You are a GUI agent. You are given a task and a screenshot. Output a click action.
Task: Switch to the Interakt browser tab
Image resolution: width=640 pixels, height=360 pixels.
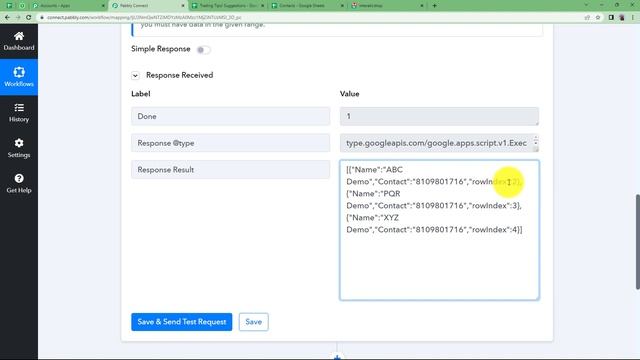(386, 6)
